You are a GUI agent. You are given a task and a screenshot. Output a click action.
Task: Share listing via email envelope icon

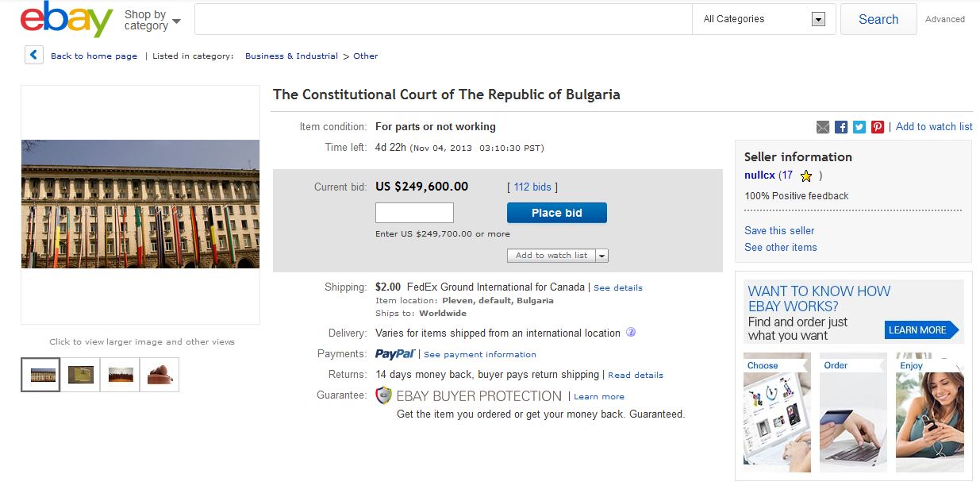click(x=823, y=127)
